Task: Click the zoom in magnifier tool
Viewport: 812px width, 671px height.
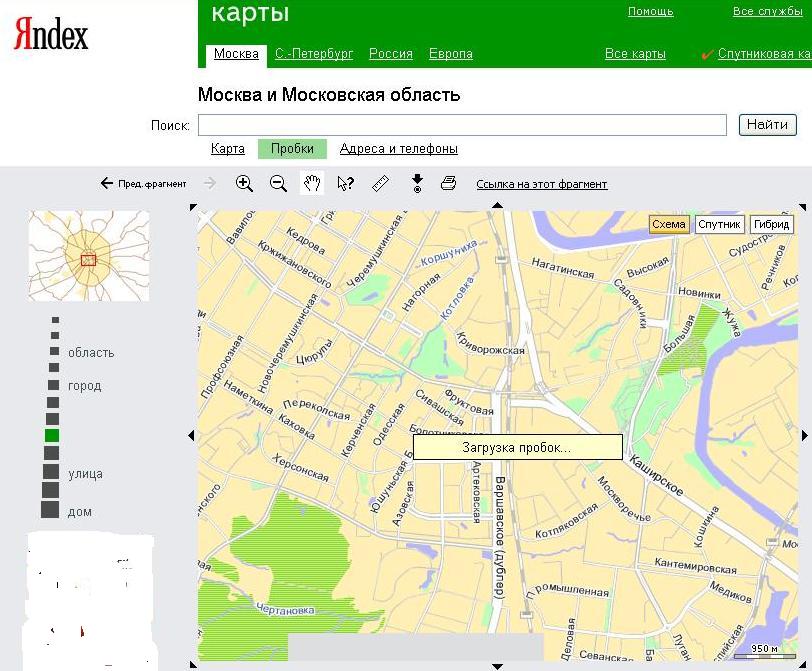Action: click(244, 183)
